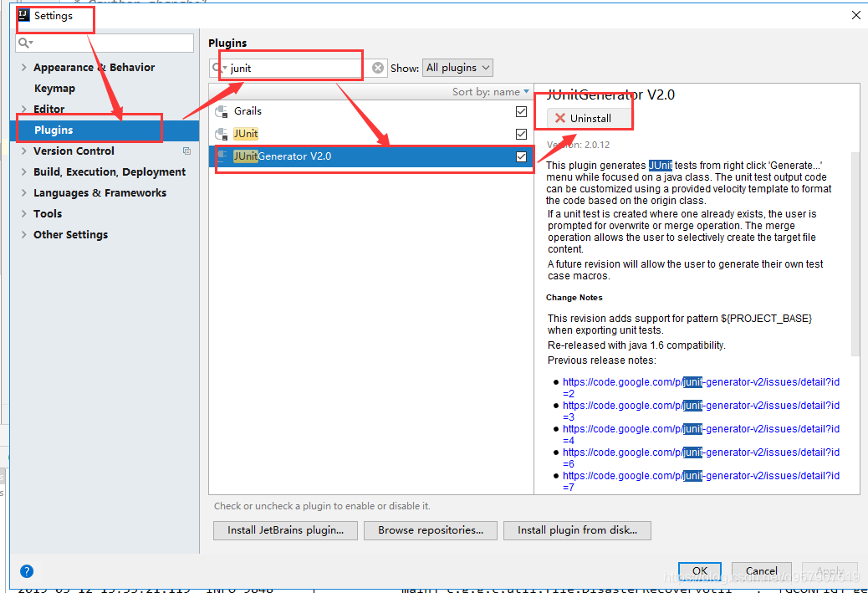Image resolution: width=868 pixels, height=593 pixels.
Task: Open issue link ending with id=6
Action: 701,458
